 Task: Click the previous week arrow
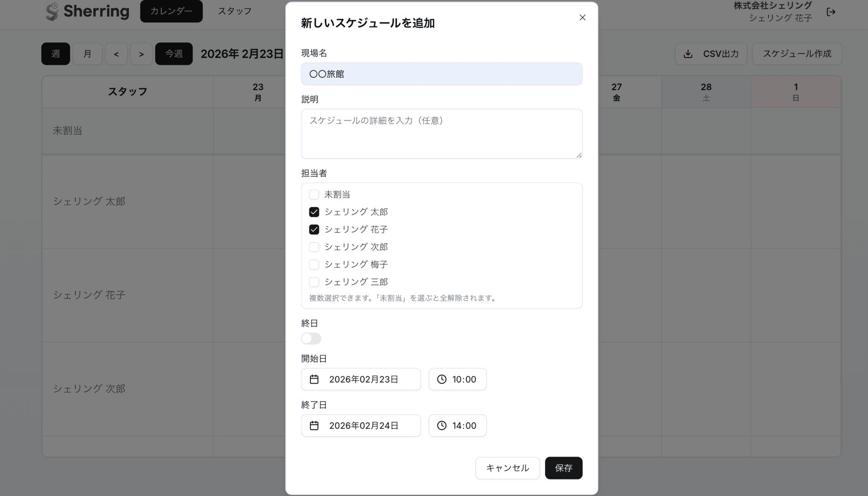(116, 53)
